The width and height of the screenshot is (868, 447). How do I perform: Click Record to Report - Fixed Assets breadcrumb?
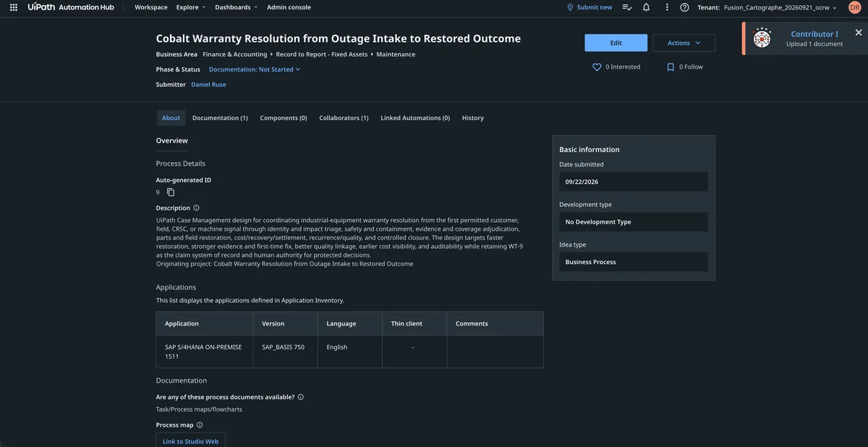point(322,54)
